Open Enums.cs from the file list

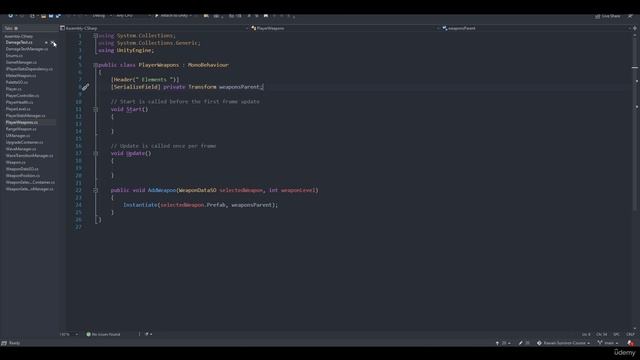coord(14,56)
